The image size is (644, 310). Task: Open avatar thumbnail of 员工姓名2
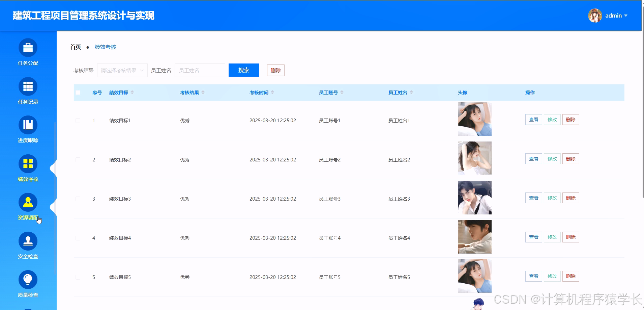[475, 158]
